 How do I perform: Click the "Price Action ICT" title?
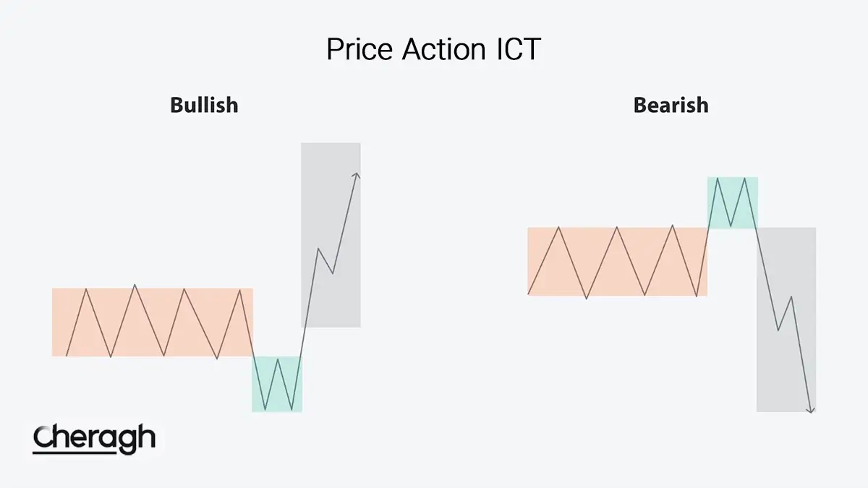(433, 50)
